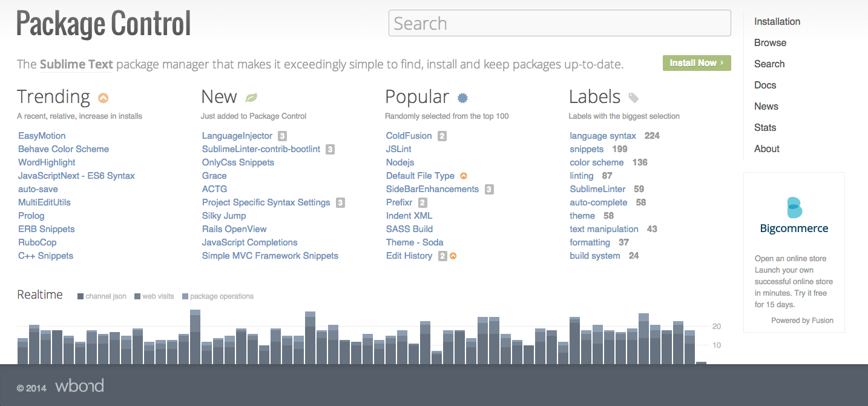
Task: Browse the linting label
Action: [x=582, y=176]
